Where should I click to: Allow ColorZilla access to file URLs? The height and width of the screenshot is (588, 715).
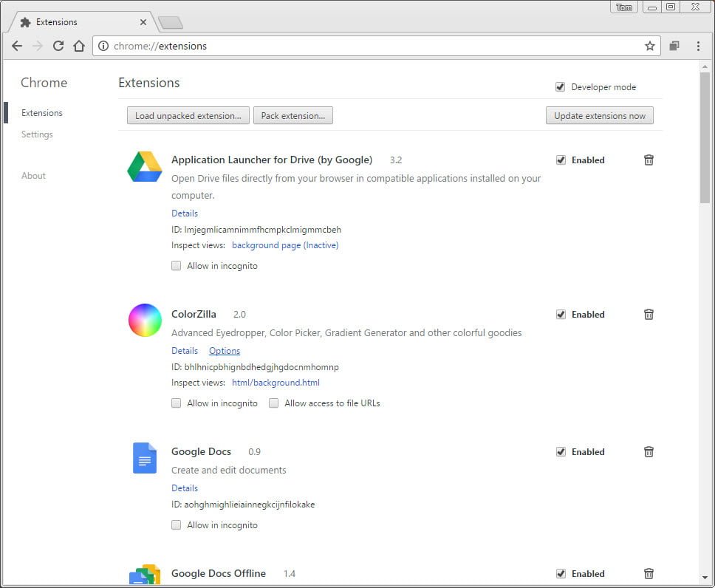click(273, 403)
